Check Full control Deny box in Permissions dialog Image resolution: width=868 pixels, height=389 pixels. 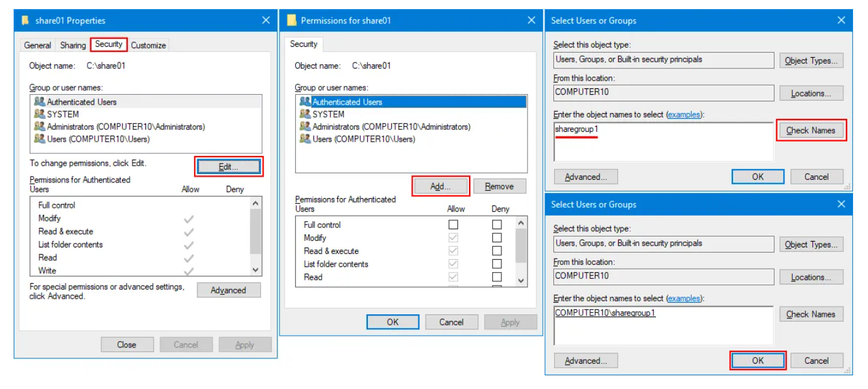pyautogui.click(x=497, y=225)
